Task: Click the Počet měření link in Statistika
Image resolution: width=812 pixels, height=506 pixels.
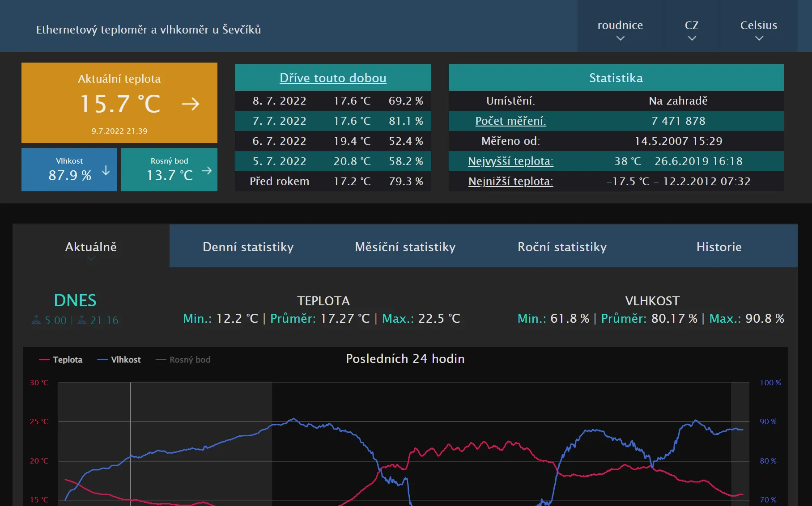Action: (510, 121)
